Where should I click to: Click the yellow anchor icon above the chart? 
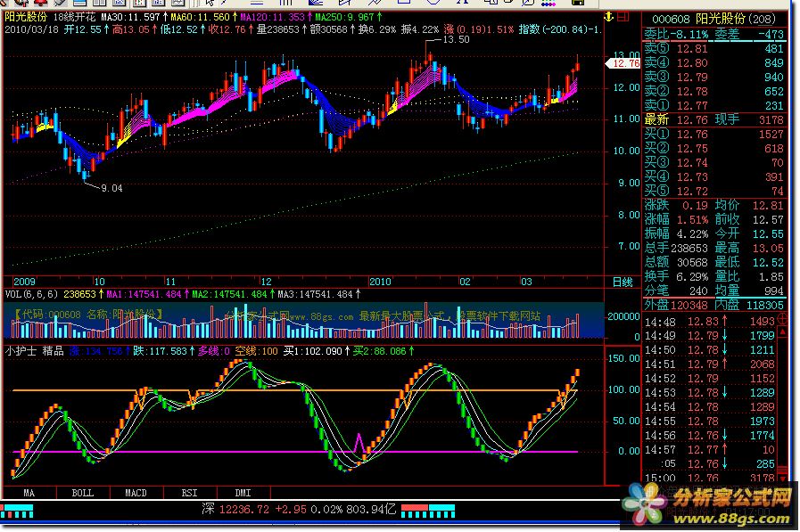point(611,17)
